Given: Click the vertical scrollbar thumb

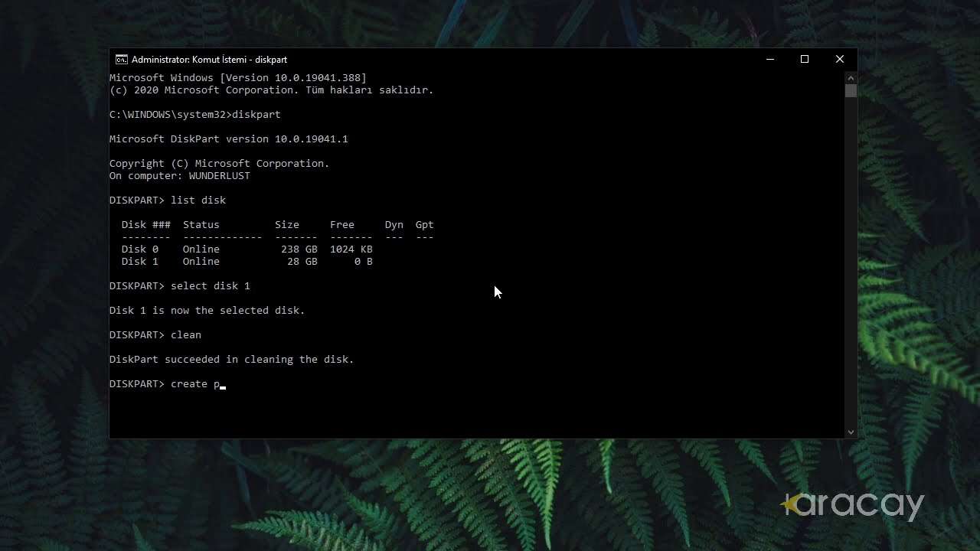Looking at the screenshot, I should [x=851, y=91].
